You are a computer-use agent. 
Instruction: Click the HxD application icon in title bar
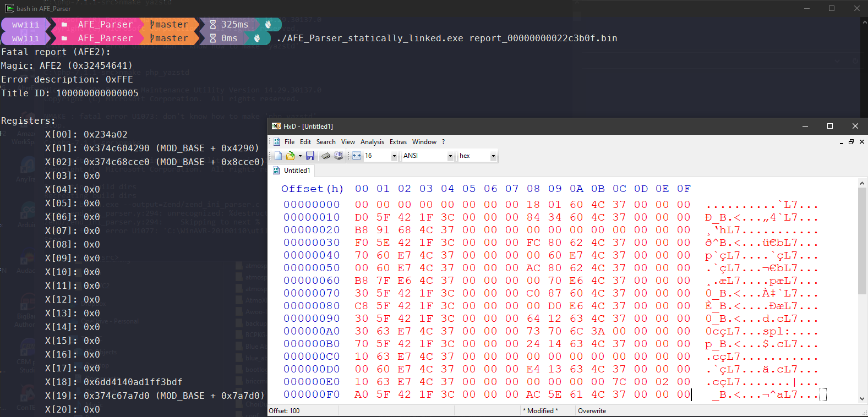pos(276,126)
